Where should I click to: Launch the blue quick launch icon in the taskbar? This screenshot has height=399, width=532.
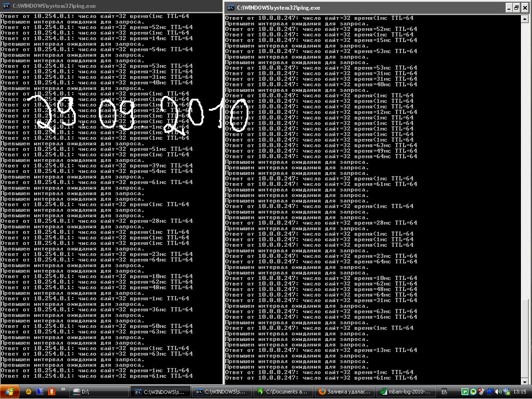pyautogui.click(x=40, y=392)
